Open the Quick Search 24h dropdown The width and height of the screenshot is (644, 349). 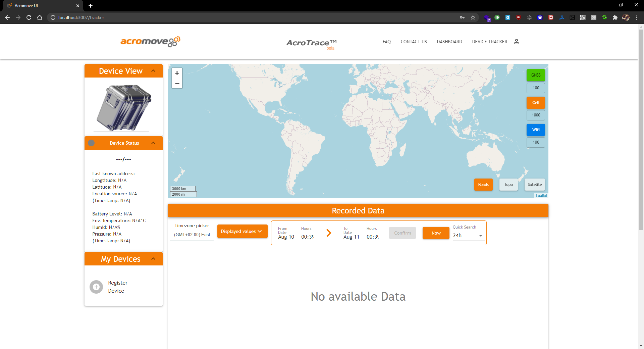468,236
